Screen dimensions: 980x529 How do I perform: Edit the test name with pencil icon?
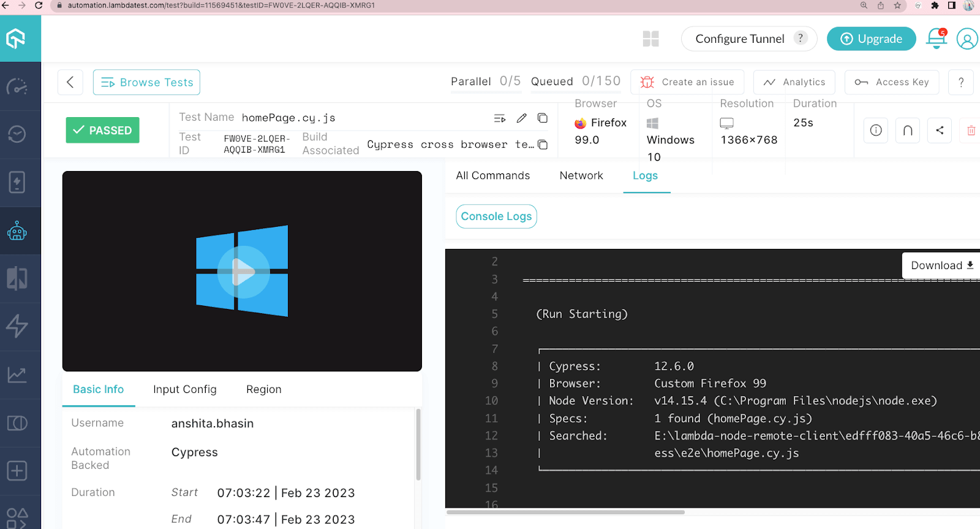(x=521, y=118)
